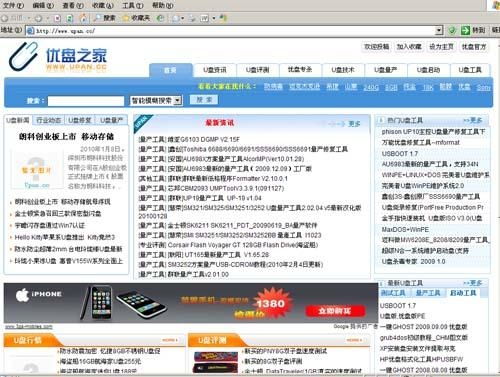The width and height of the screenshot is (500, 377).
Task: Click the History/media globe toolbar icon
Action: (160, 18)
